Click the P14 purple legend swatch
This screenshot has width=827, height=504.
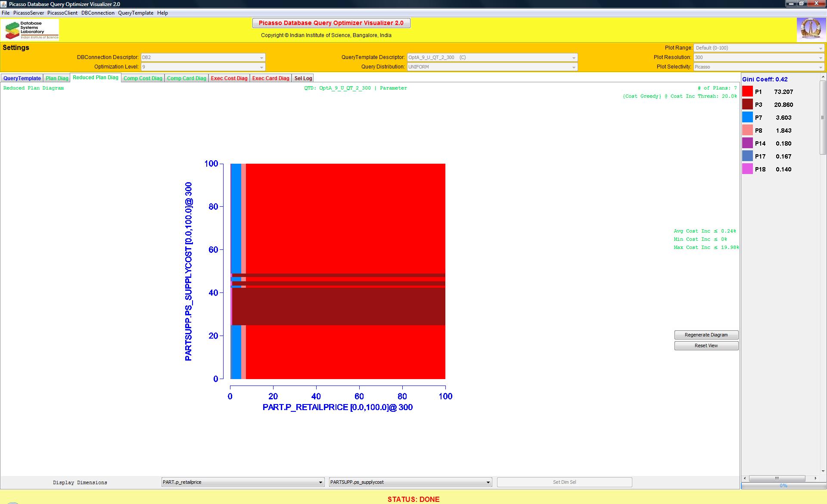point(747,143)
